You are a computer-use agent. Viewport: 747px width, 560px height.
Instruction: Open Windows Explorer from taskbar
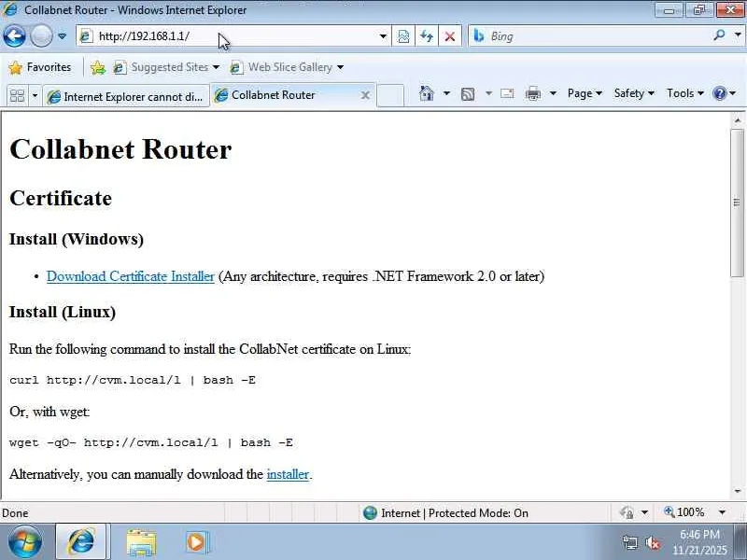click(x=141, y=543)
